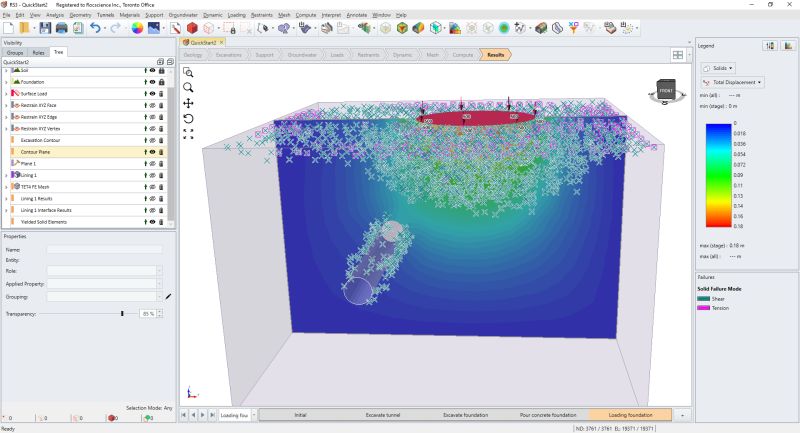
Task: Toggle visibility of TET4 FE Mesh
Action: point(153,187)
